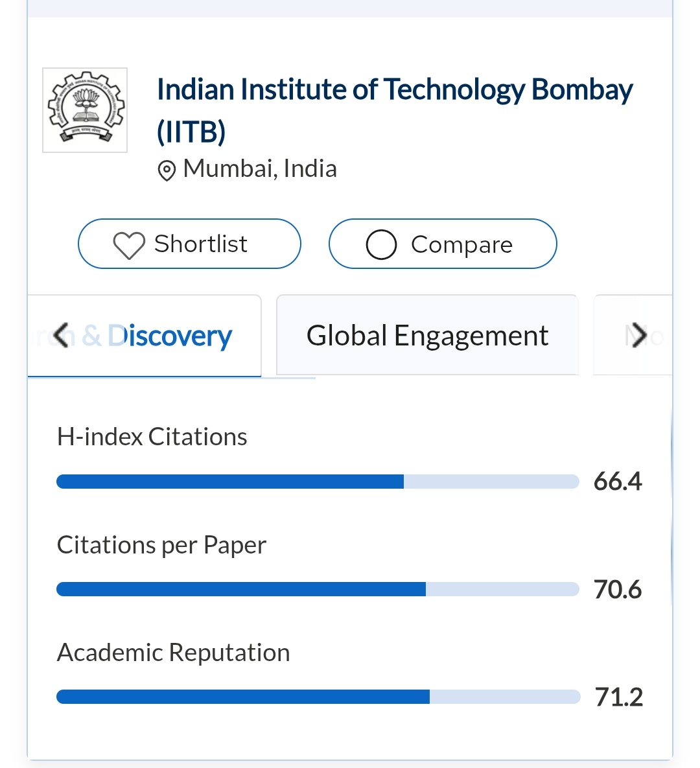Open the Indian Institute of Technology Bombay link

[394, 91]
